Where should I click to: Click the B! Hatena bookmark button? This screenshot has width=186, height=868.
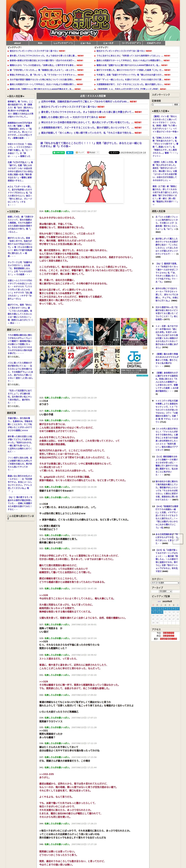click(x=70, y=152)
